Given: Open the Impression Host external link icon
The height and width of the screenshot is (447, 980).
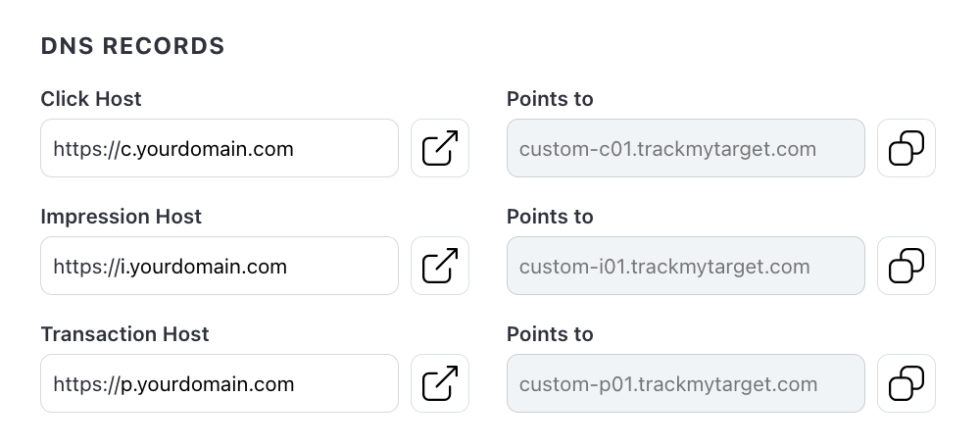Looking at the screenshot, I should [x=440, y=266].
